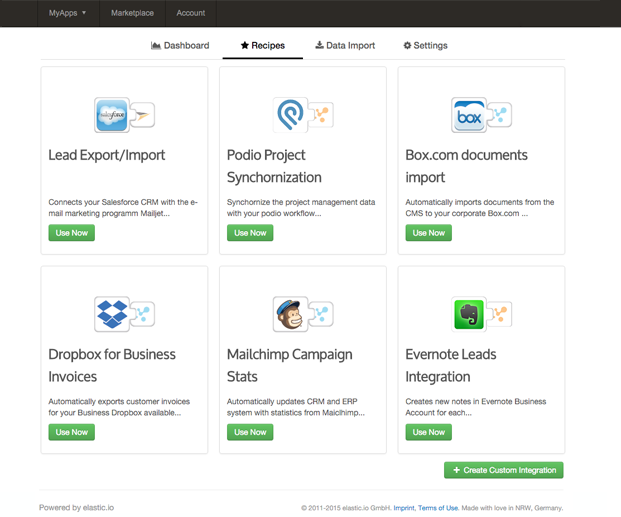Click the Mailjet paper plane icon

click(143, 115)
